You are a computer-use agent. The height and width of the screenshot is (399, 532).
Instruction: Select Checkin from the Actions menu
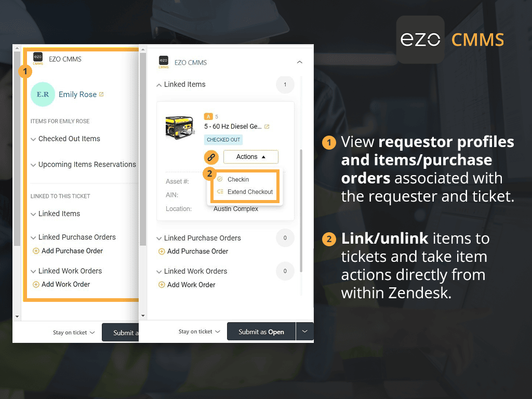[x=237, y=179]
